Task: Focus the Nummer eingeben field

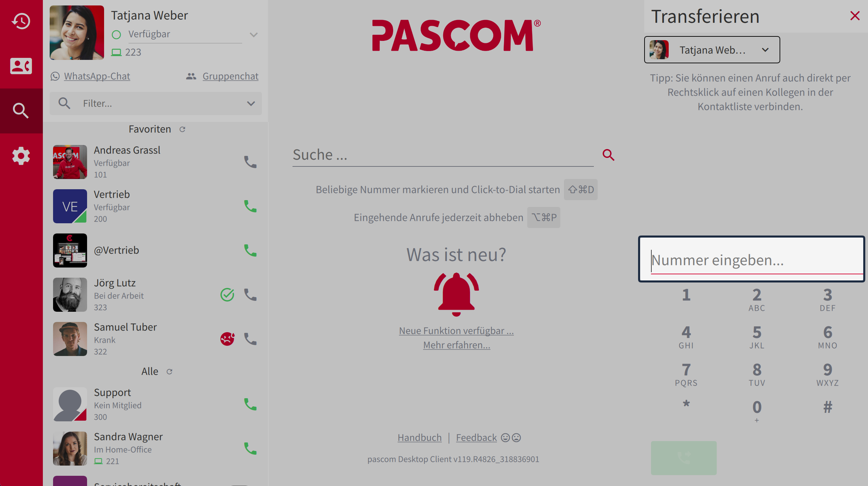Action: pos(751,259)
